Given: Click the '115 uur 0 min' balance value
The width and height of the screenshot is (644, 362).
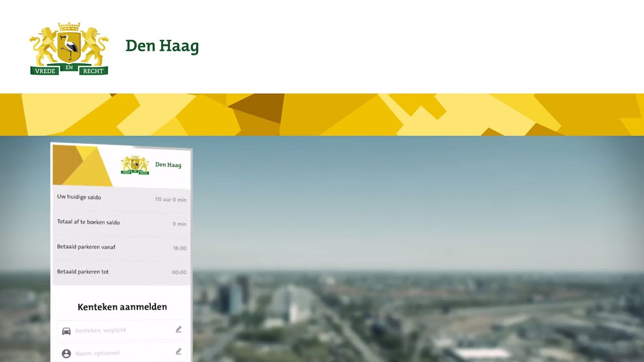Looking at the screenshot, I should coord(171,200).
